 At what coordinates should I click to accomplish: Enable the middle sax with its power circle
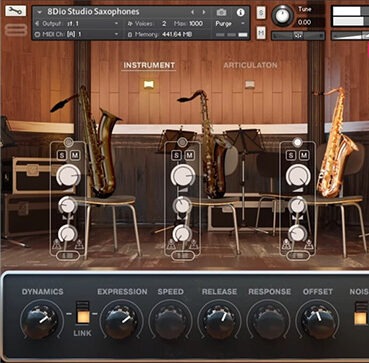[182, 143]
